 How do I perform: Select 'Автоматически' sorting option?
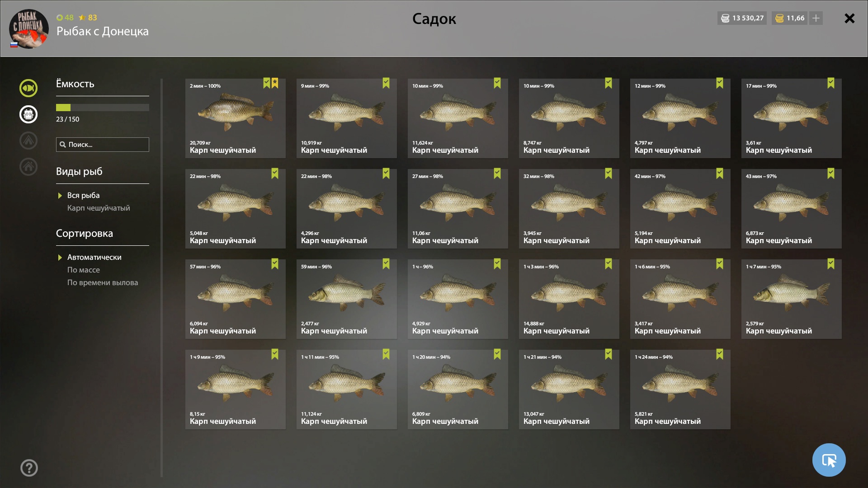(94, 257)
